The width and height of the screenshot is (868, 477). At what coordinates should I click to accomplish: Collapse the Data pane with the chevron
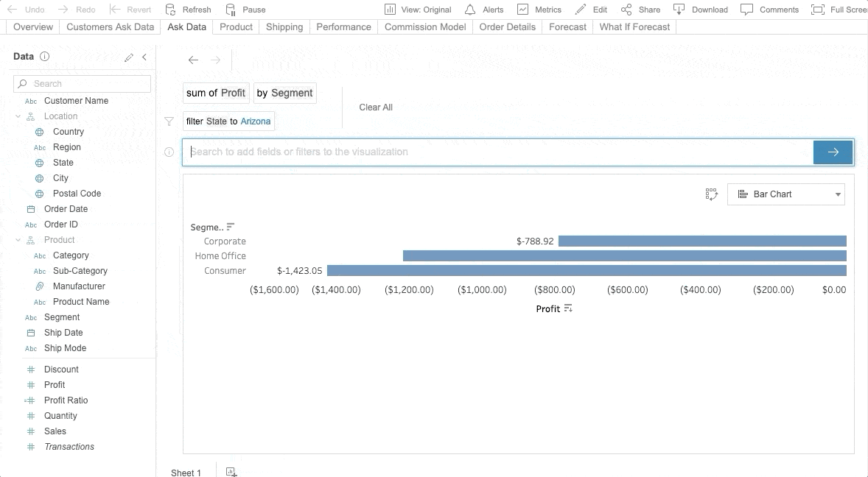coord(144,57)
